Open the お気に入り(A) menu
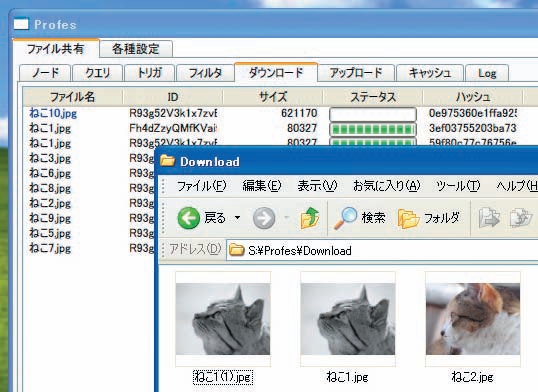Viewport: 538px width, 392px height. (387, 186)
